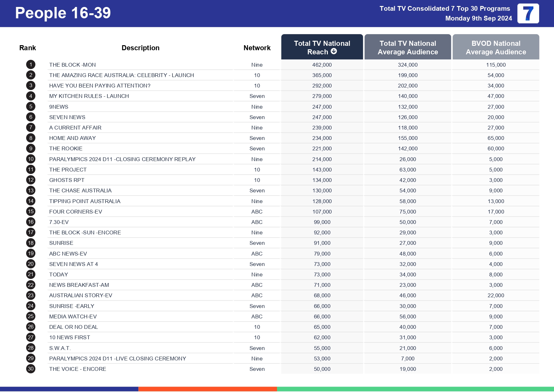
Task: Click the Network column header
Action: pos(257,47)
